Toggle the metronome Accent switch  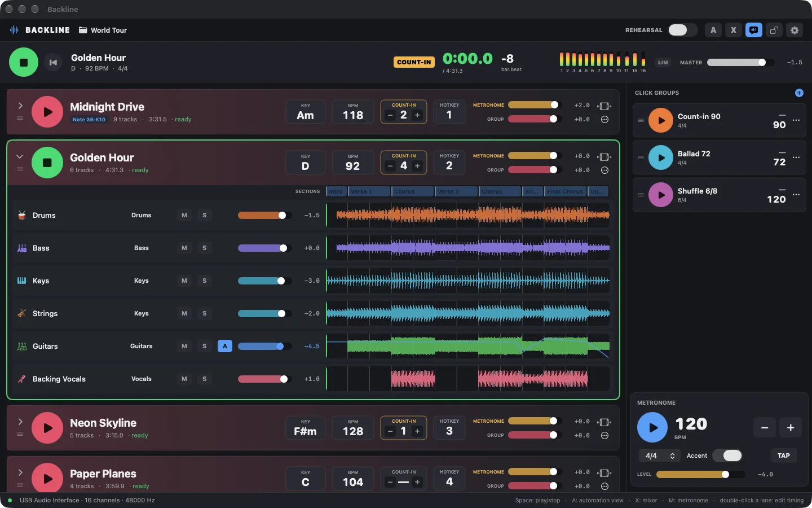pyautogui.click(x=727, y=456)
